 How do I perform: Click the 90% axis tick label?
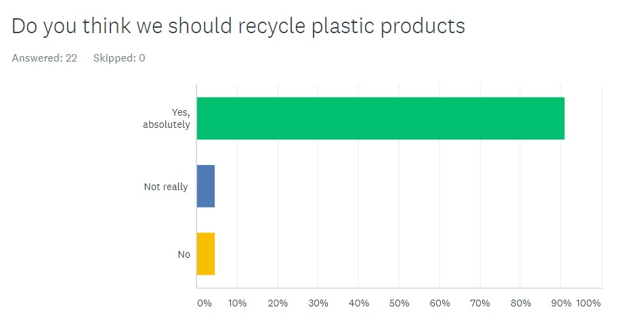click(x=561, y=304)
